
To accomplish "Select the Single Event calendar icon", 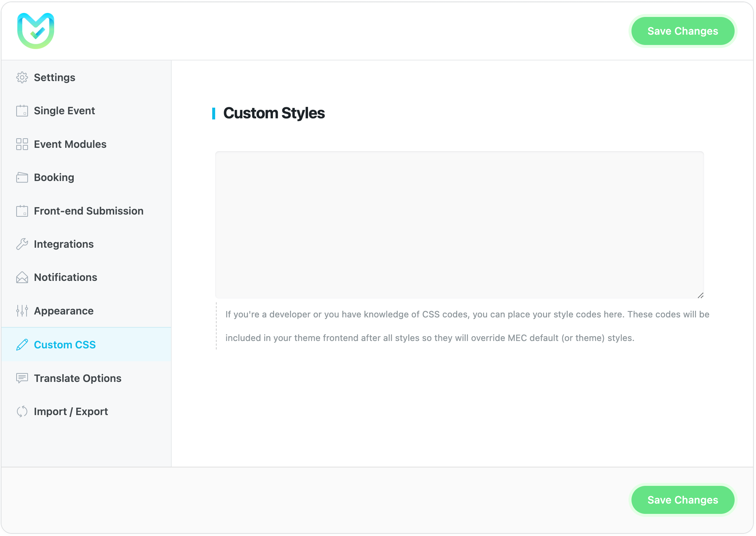I will [x=22, y=111].
